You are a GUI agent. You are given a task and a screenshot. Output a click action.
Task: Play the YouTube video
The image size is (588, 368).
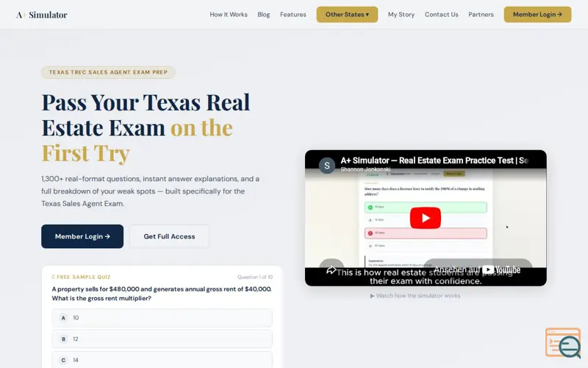[426, 218]
